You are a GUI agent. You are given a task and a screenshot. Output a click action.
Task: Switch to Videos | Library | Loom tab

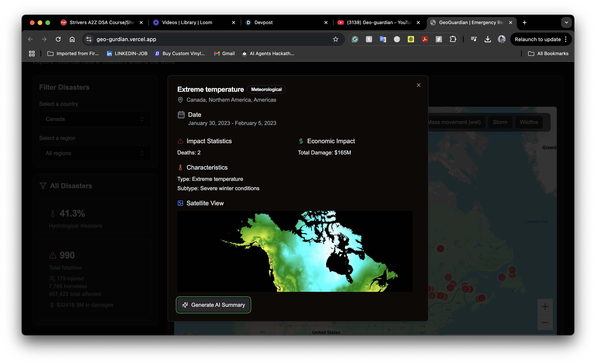(x=187, y=23)
